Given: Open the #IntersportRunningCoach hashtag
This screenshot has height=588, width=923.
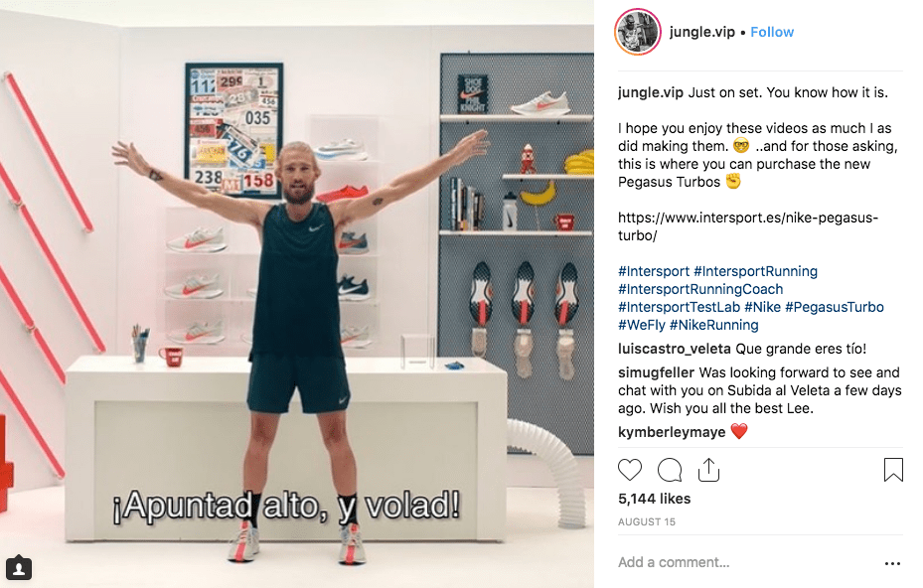Looking at the screenshot, I should 700,290.
